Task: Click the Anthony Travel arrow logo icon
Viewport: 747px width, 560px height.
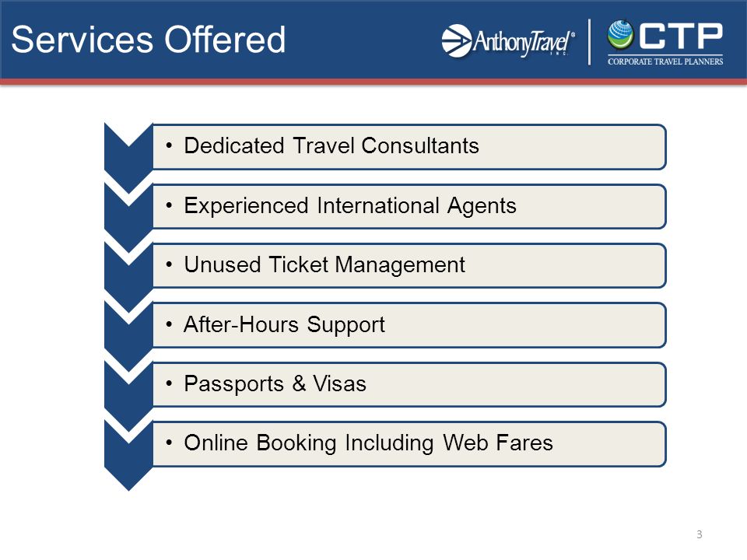Action: [x=457, y=41]
